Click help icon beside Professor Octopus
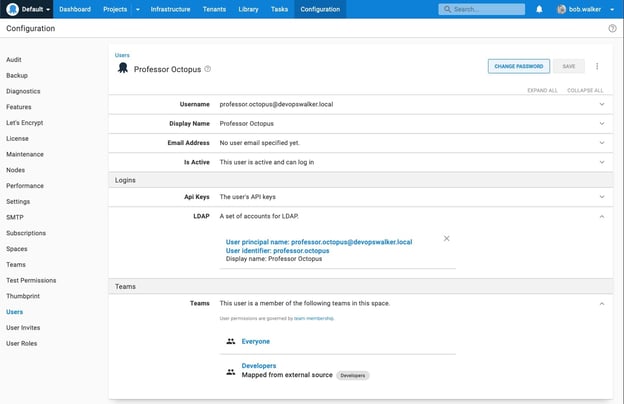Image resolution: width=624 pixels, height=404 pixels. click(208, 69)
